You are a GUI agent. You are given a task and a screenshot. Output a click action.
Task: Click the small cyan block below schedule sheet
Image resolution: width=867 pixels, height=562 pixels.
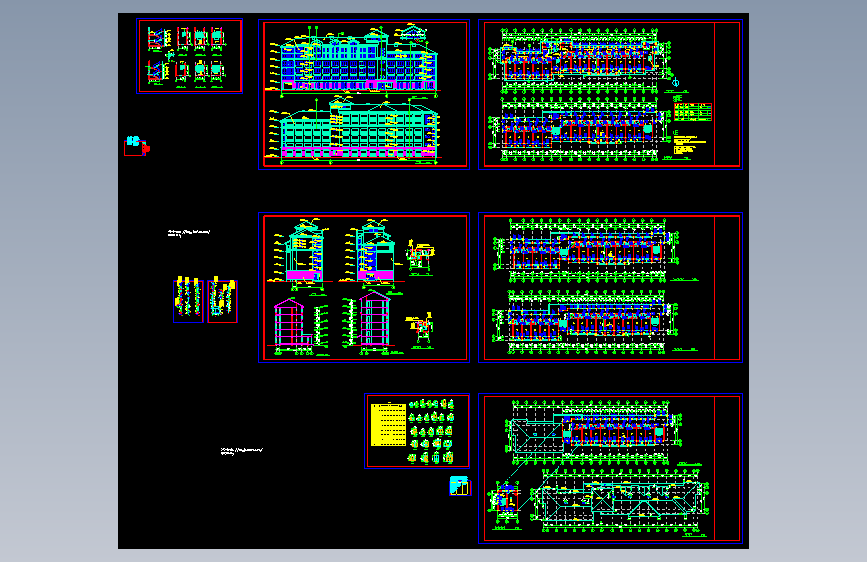point(459,486)
